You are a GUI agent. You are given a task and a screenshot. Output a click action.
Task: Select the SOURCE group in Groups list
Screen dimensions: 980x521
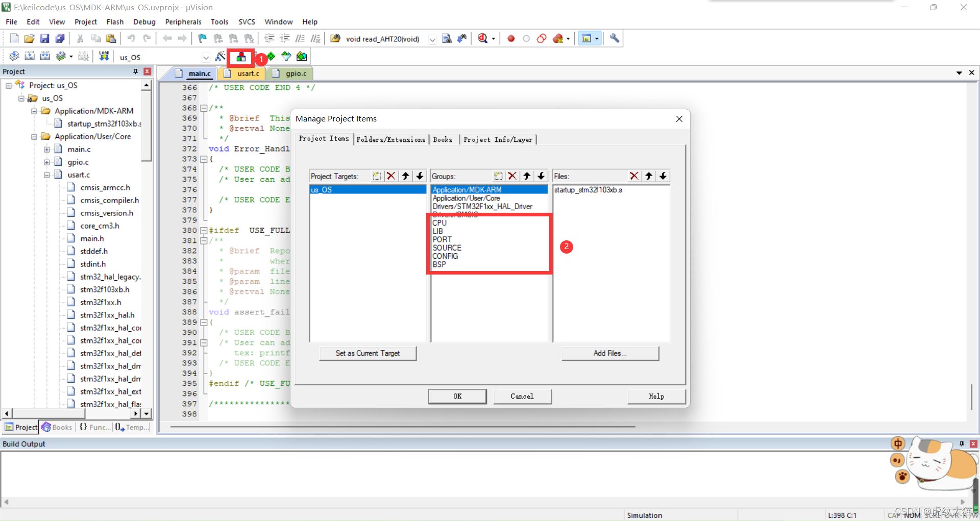(x=447, y=248)
